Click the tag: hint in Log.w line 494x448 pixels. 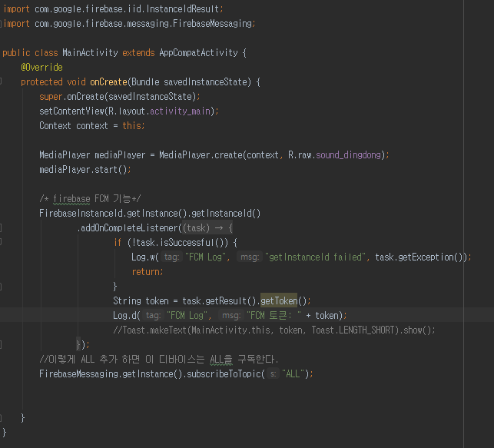click(x=171, y=257)
